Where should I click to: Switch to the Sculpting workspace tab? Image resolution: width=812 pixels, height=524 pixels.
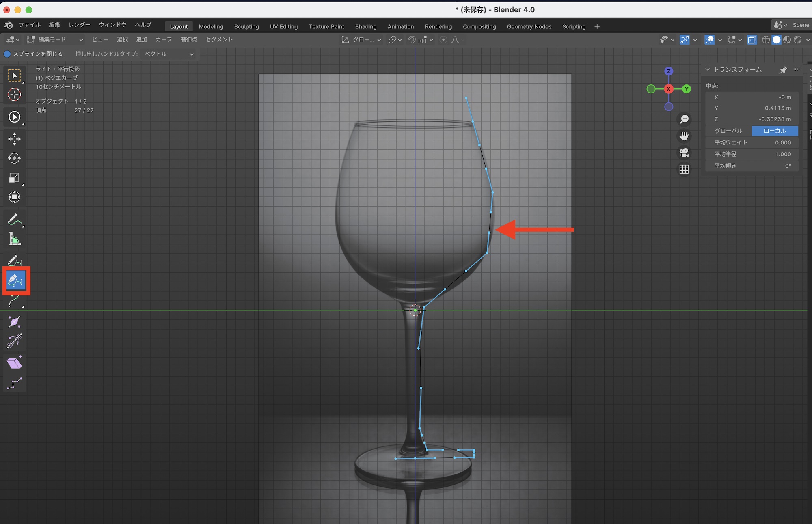[246, 27]
